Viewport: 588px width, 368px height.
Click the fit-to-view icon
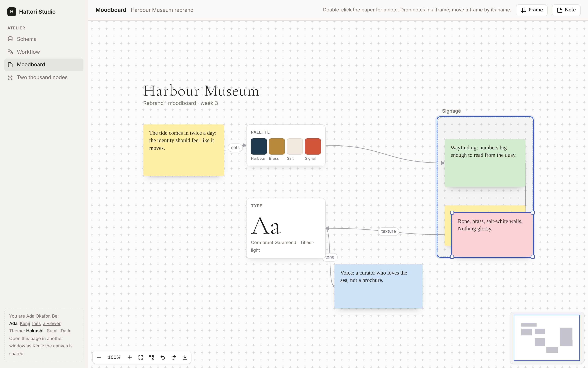click(141, 357)
